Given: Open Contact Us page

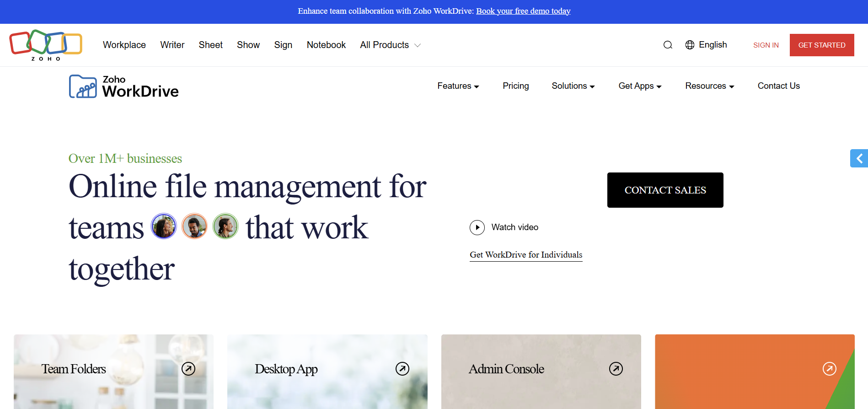Looking at the screenshot, I should click(779, 86).
